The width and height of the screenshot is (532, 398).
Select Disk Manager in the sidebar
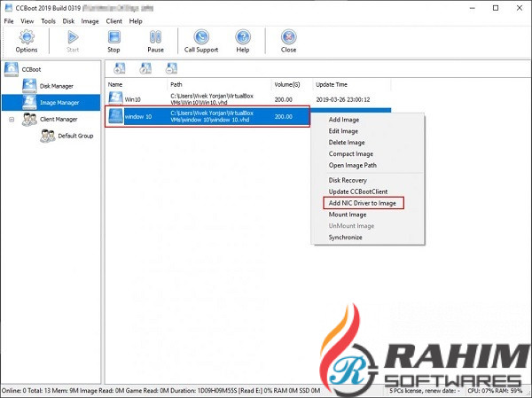pyautogui.click(x=58, y=86)
